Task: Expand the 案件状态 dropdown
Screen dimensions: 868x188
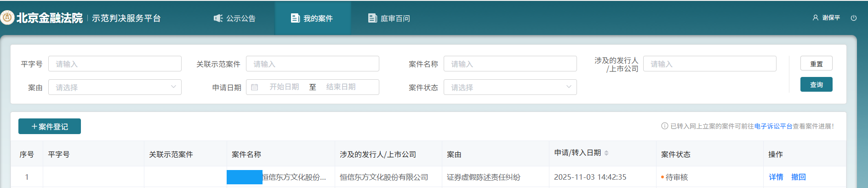Action: click(510, 87)
